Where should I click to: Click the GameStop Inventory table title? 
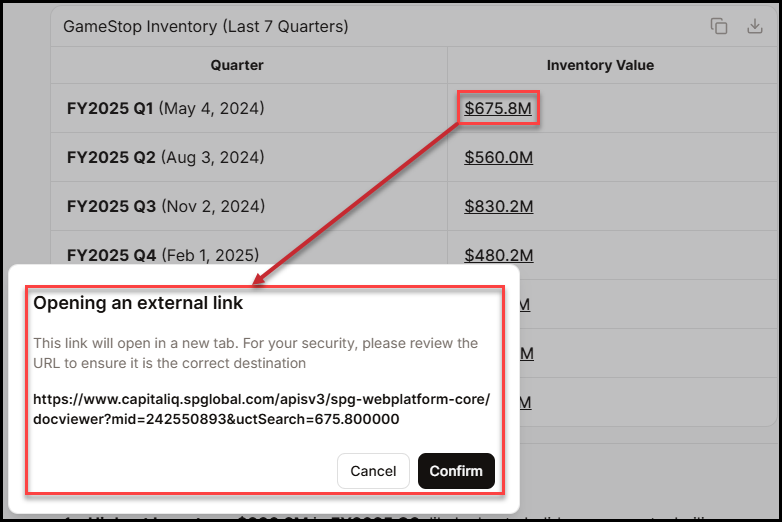[206, 27]
